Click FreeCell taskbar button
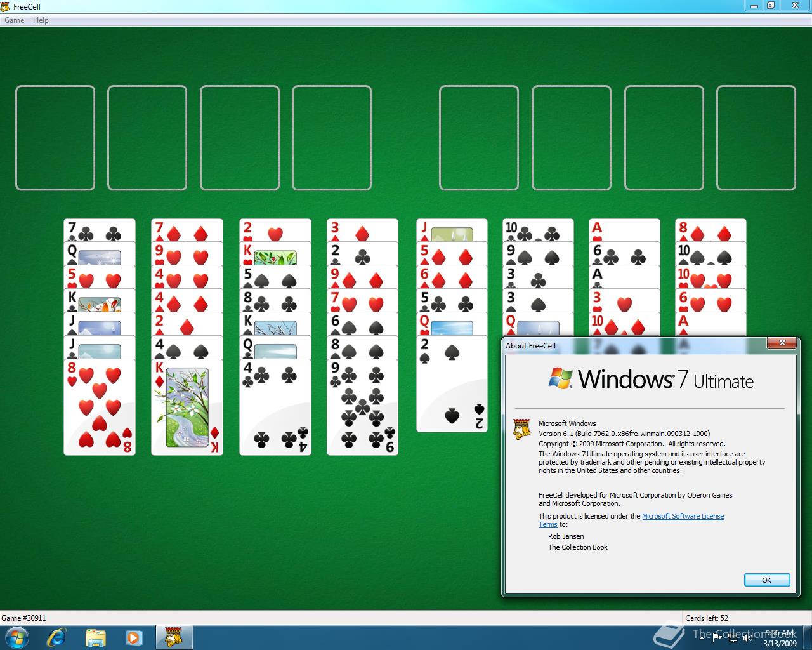Screen dimensions: 812x650 174,637
